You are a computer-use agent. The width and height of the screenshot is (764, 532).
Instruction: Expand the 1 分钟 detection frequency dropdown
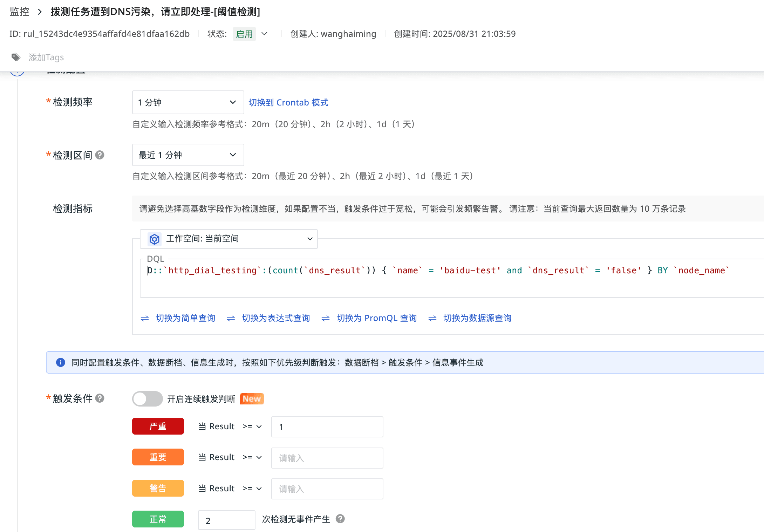188,102
